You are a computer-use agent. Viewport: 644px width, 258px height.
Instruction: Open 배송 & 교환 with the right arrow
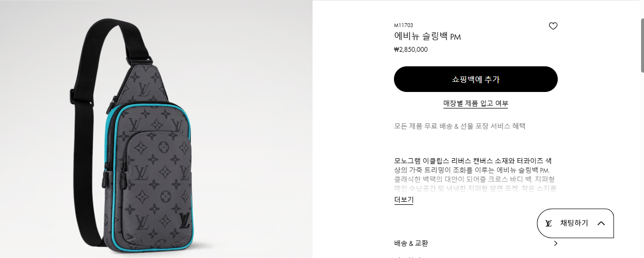555,243
